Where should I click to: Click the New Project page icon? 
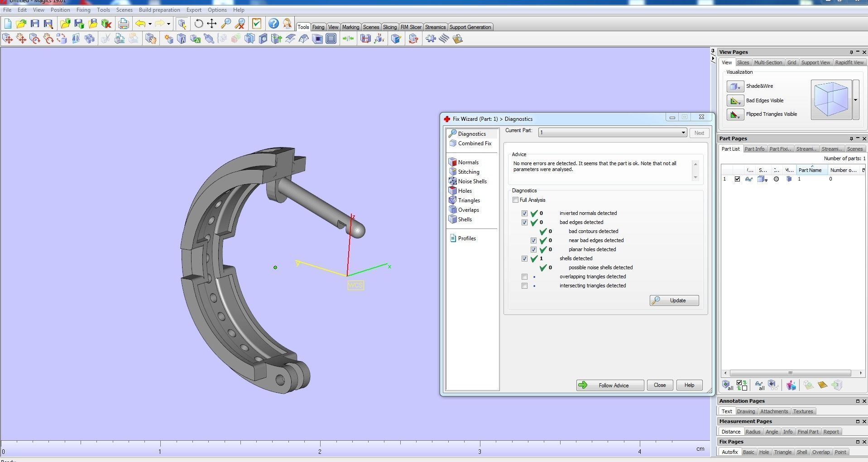pos(8,24)
